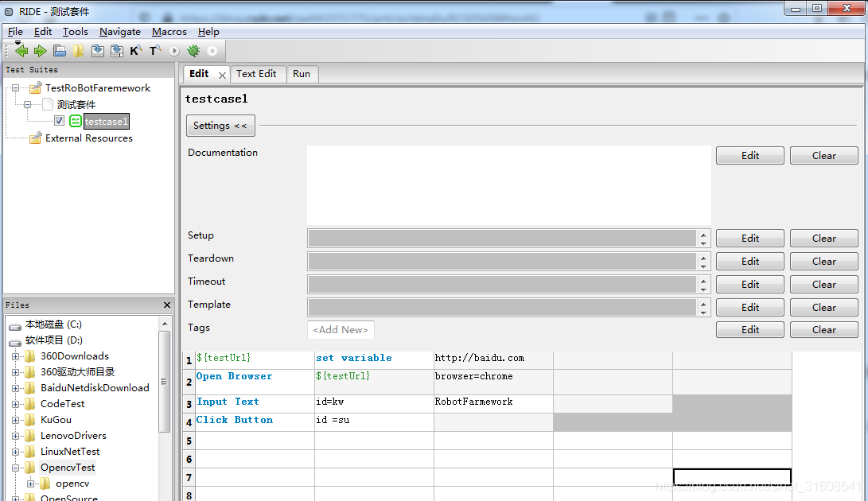Expand BaiduNetdiskDownload folder

[15, 388]
